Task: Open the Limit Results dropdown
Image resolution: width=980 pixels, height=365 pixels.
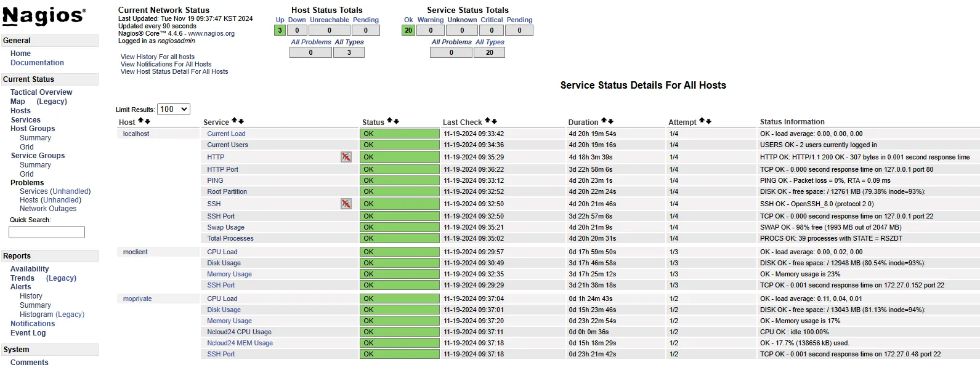Action: click(x=174, y=110)
